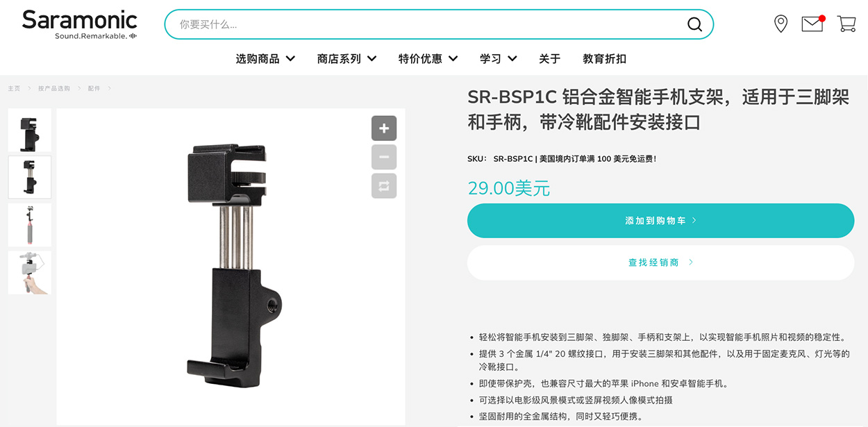
Task: Open the store locator pin icon
Action: 781,24
